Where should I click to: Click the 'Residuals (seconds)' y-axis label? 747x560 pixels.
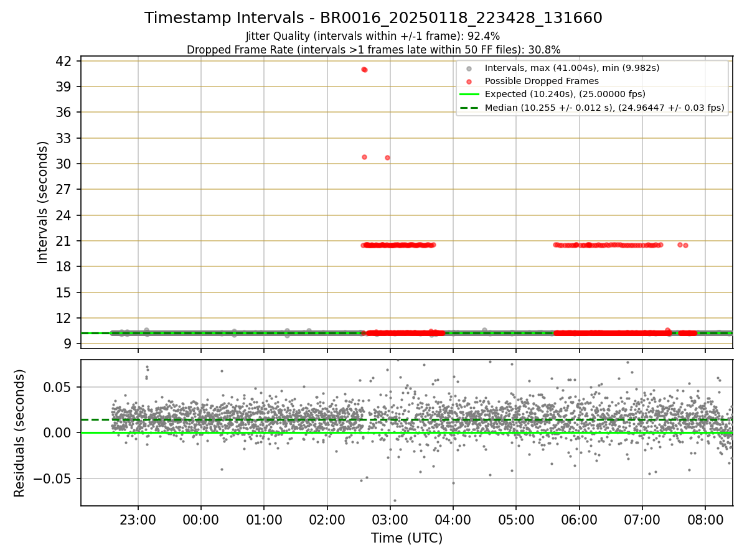click(20, 433)
